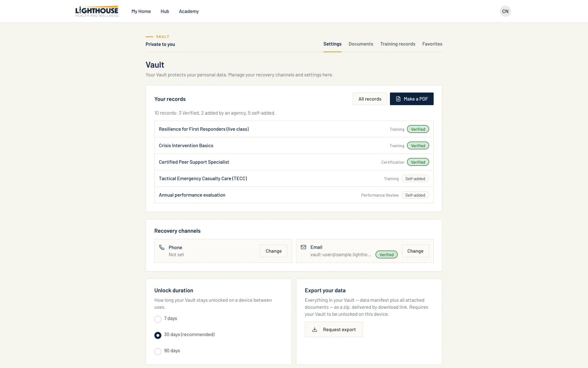The width and height of the screenshot is (588, 368).
Task: Click Verified badge on Certified Peer Support Specialist
Action: tap(418, 162)
